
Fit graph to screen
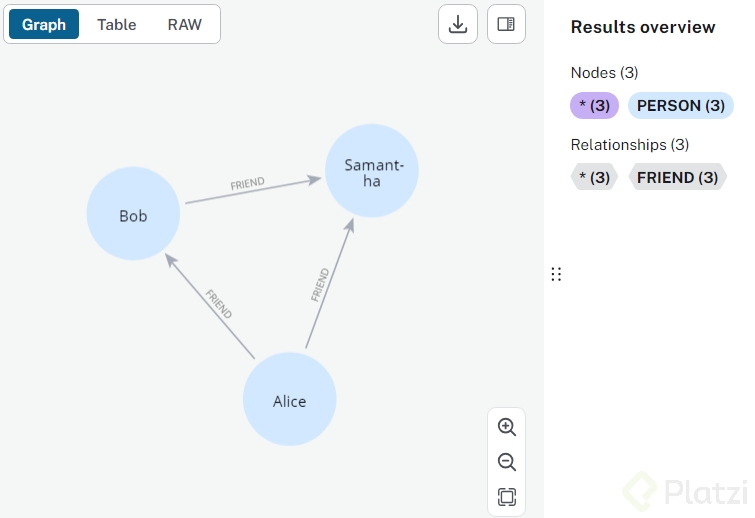(x=507, y=497)
